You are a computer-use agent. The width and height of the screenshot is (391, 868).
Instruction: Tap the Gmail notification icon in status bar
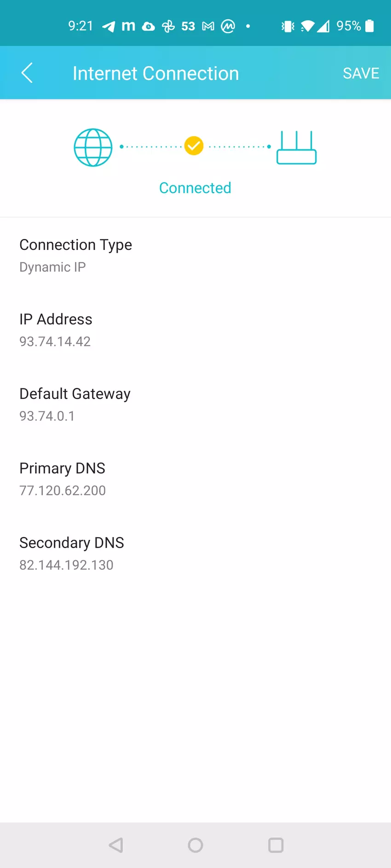coord(208,27)
